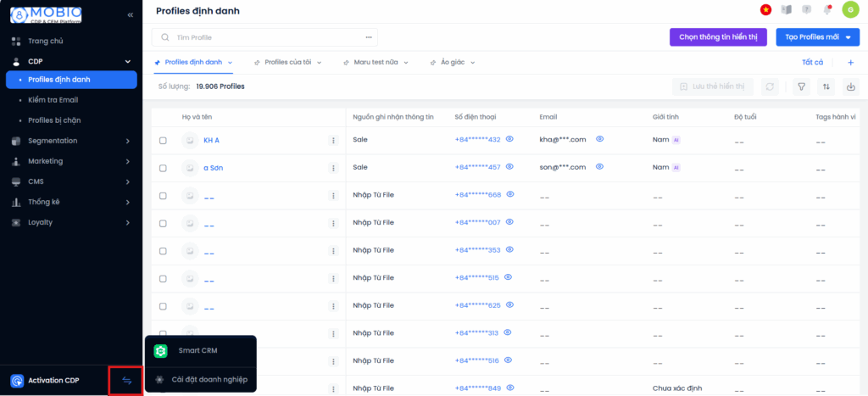Image resolution: width=868 pixels, height=396 pixels.
Task: Collapse the CDP sidebar section
Action: (127, 61)
